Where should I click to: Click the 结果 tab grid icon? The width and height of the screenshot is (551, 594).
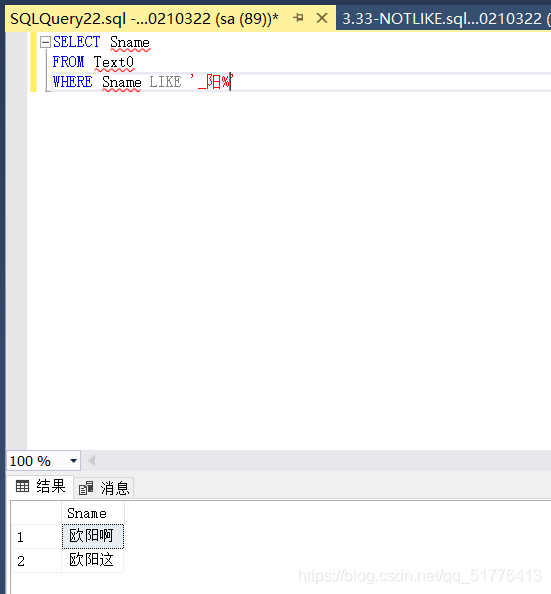tap(22, 486)
